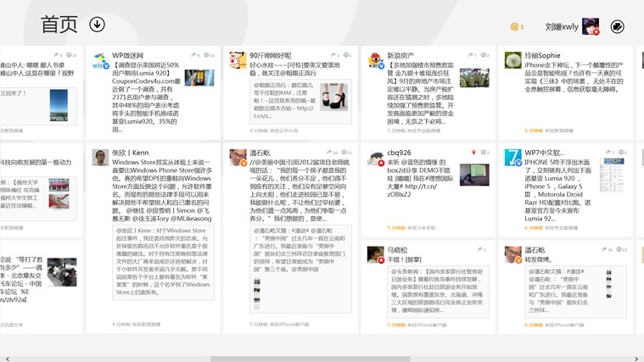Click the horizontal scrollbar thumb

[x=311, y=359]
